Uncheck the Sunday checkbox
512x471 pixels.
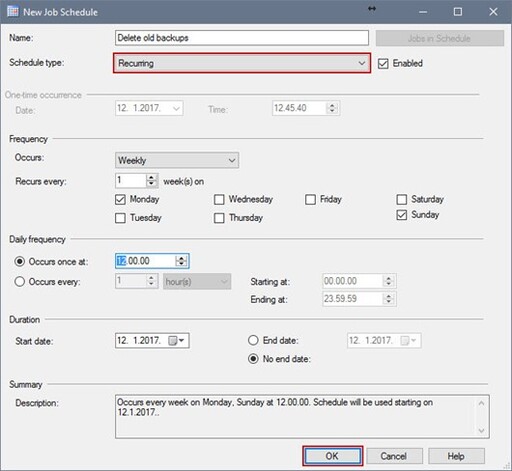(402, 215)
